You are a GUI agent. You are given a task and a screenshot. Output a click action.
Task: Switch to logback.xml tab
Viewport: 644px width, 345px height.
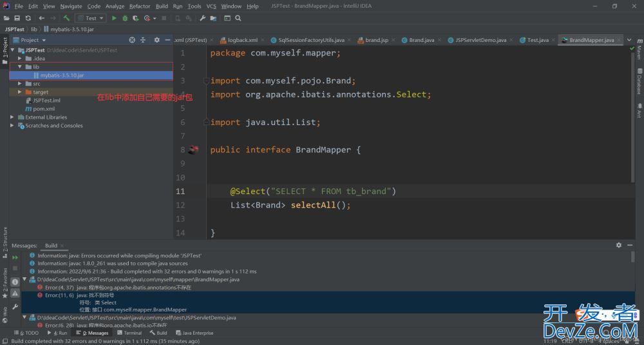(x=243, y=40)
